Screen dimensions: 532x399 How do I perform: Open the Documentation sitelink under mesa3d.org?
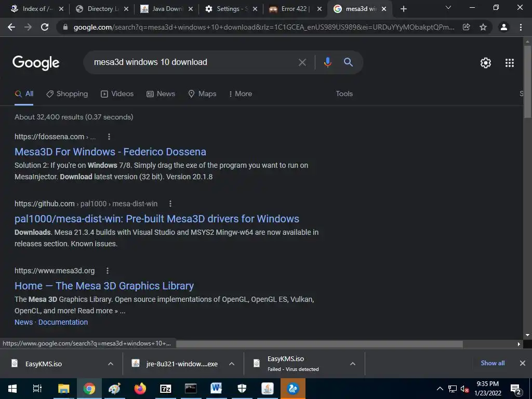coord(63,322)
